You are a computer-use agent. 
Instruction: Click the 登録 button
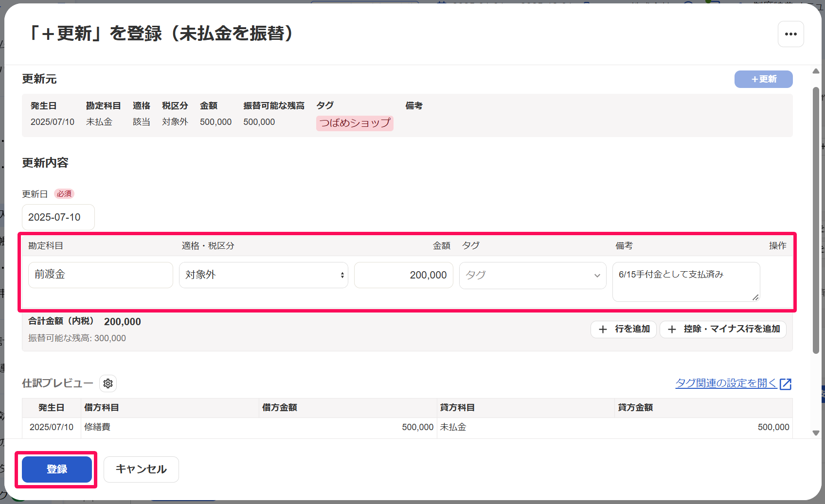57,469
